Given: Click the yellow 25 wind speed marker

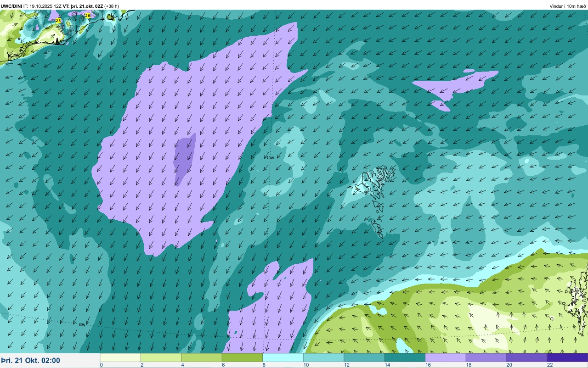Looking at the screenshot, I should (58, 21).
